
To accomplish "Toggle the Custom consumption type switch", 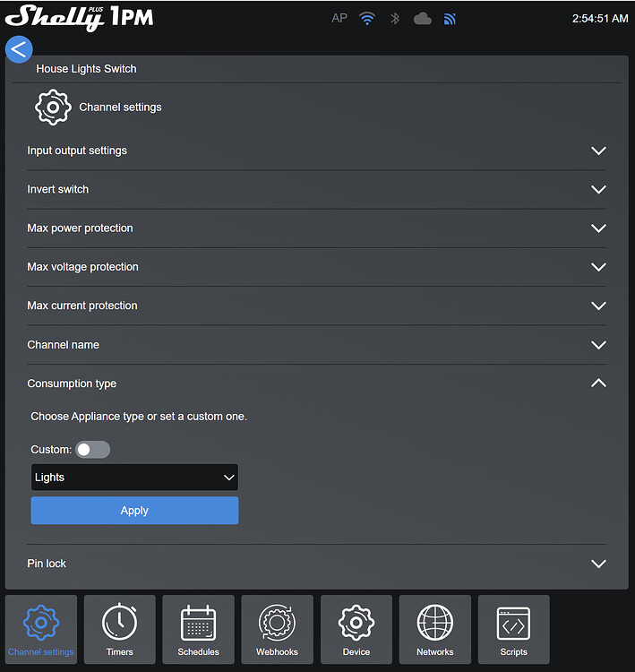I will (92, 450).
